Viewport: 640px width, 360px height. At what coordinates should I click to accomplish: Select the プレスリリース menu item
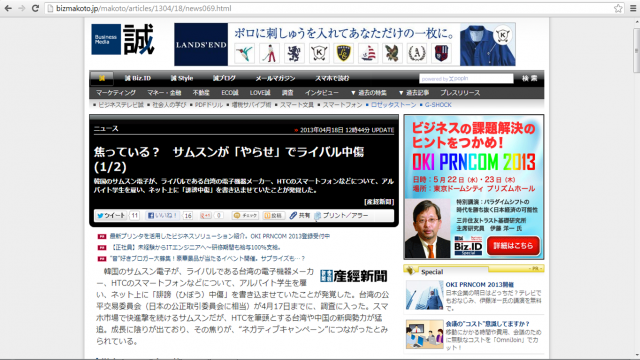[x=460, y=93]
